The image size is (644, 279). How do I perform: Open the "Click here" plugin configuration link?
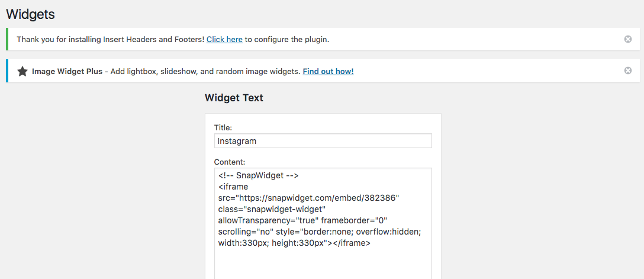pyautogui.click(x=224, y=40)
